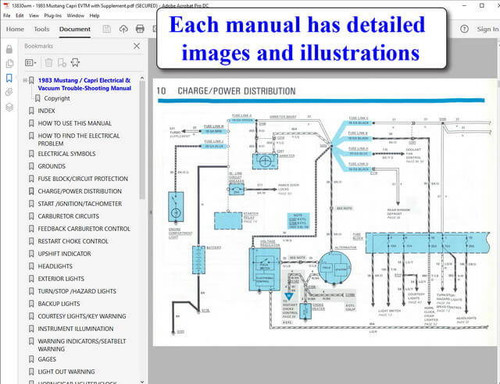Click the security lock sidebar icon
The width and height of the screenshot is (500, 384).
pyautogui.click(x=9, y=49)
